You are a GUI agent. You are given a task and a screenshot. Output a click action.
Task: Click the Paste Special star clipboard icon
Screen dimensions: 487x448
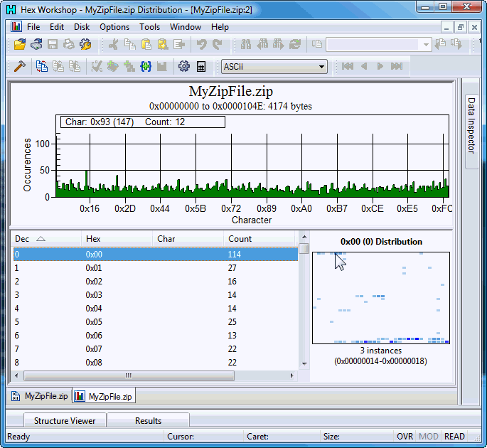(x=162, y=44)
